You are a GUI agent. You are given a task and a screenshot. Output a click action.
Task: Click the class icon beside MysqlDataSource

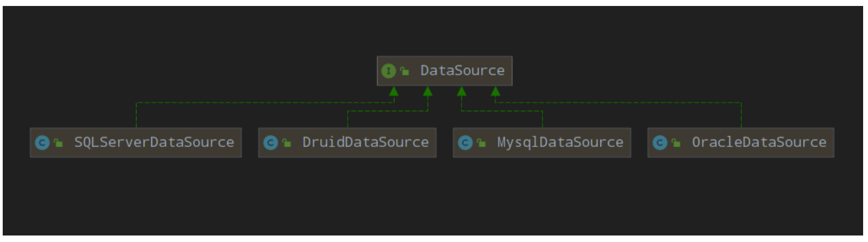465,143
